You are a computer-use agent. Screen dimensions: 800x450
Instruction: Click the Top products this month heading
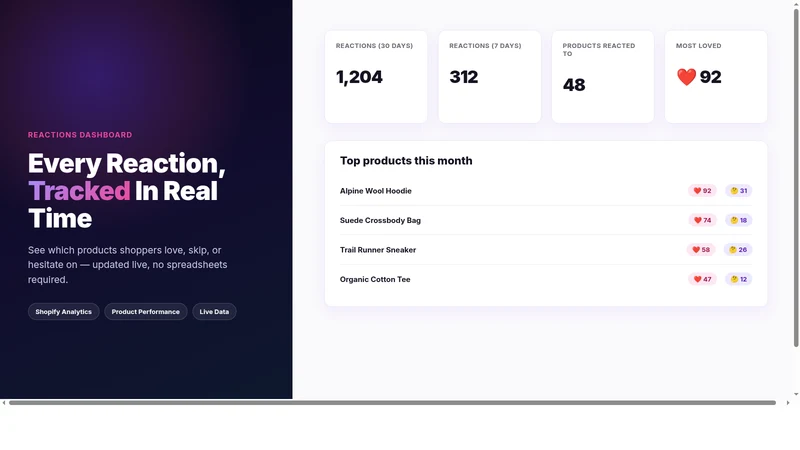(406, 161)
